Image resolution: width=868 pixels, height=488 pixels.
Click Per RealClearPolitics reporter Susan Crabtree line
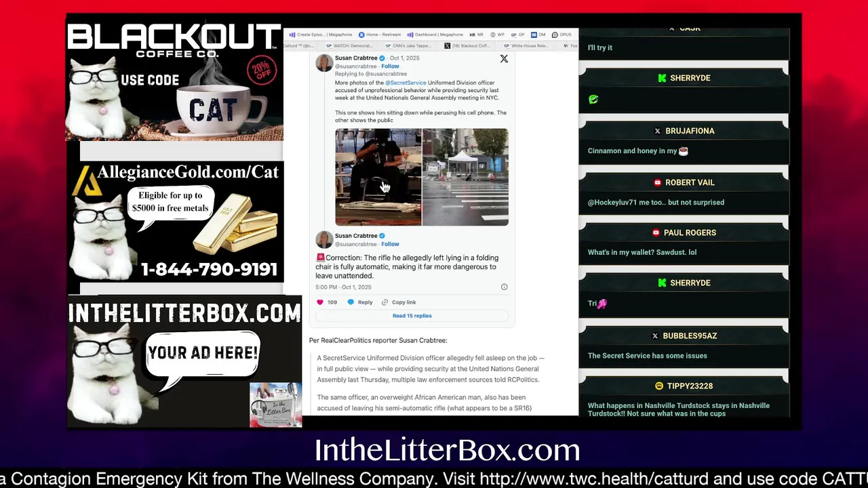point(378,340)
